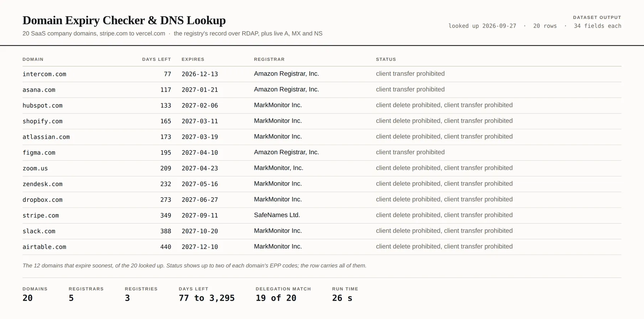Click the 388 days left value
Viewport: 644px width, 319px height.
pos(166,232)
